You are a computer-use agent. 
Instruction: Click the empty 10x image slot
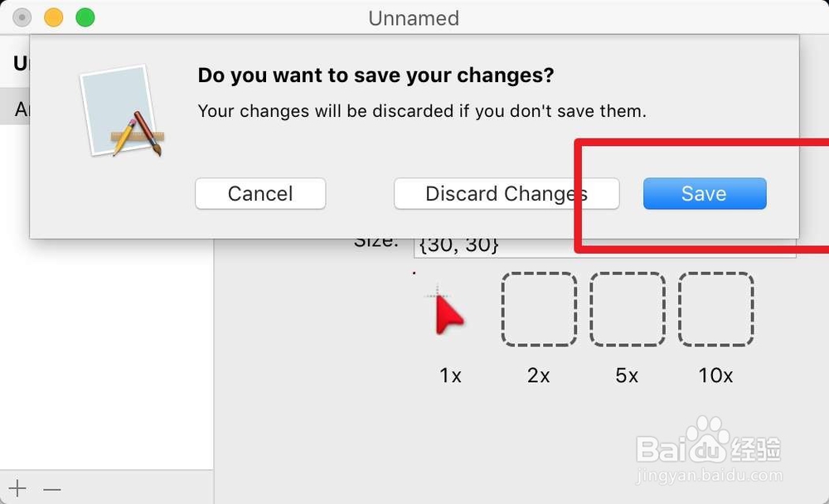(x=716, y=309)
